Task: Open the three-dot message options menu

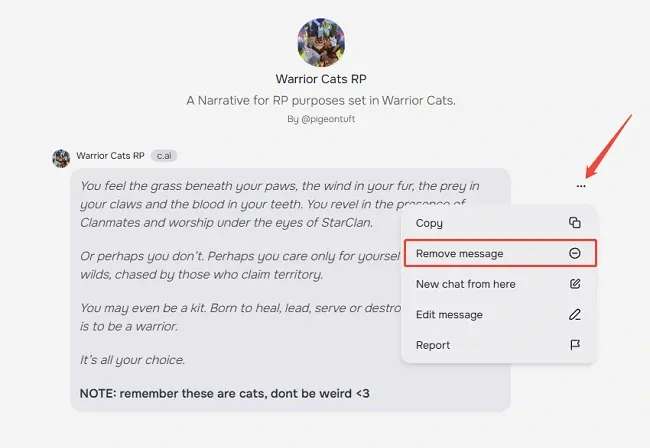Action: [x=581, y=186]
